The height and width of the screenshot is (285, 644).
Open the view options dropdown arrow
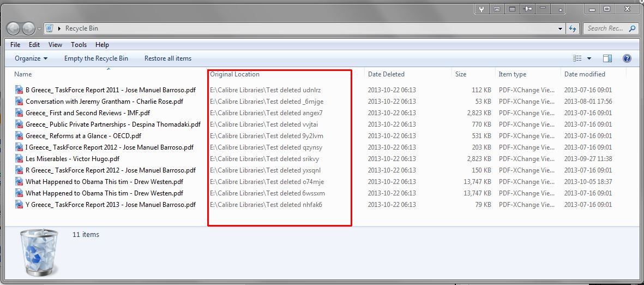589,58
